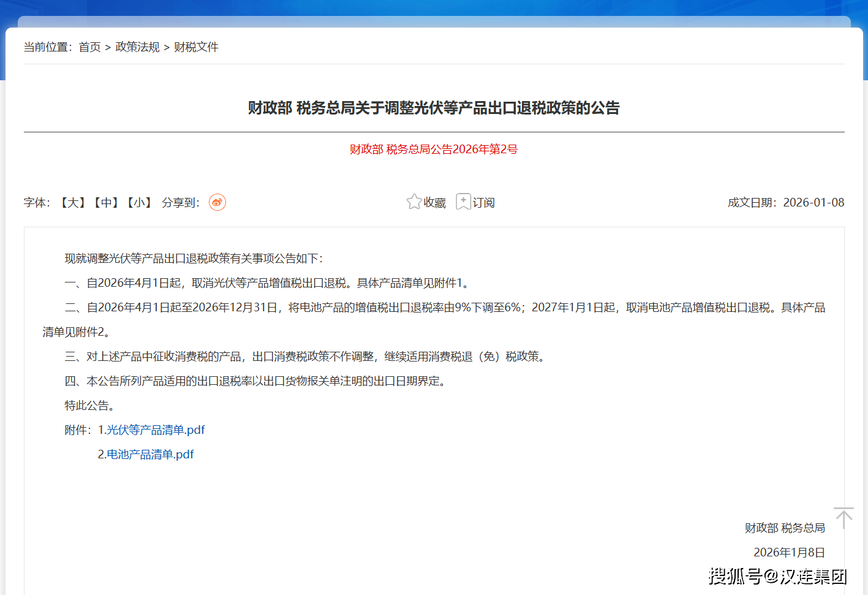Open 政策法规 in the breadcrumb
The image size is (868, 595).
[x=137, y=47]
